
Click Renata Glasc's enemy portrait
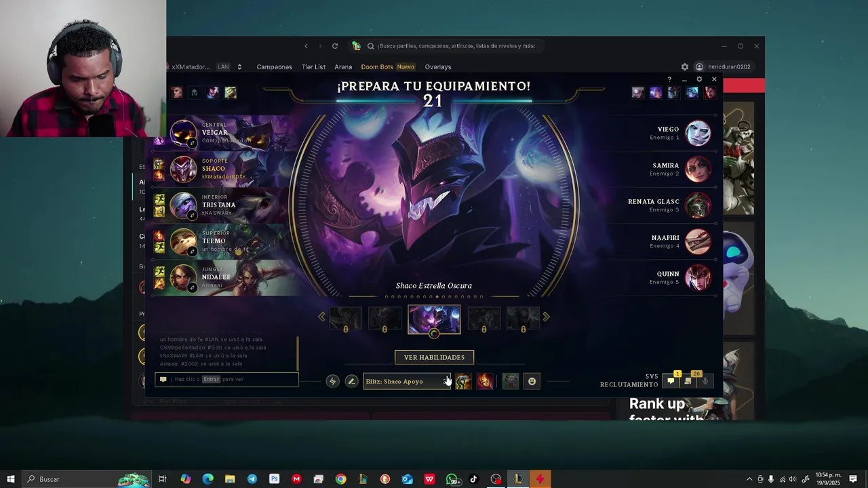[x=698, y=205]
